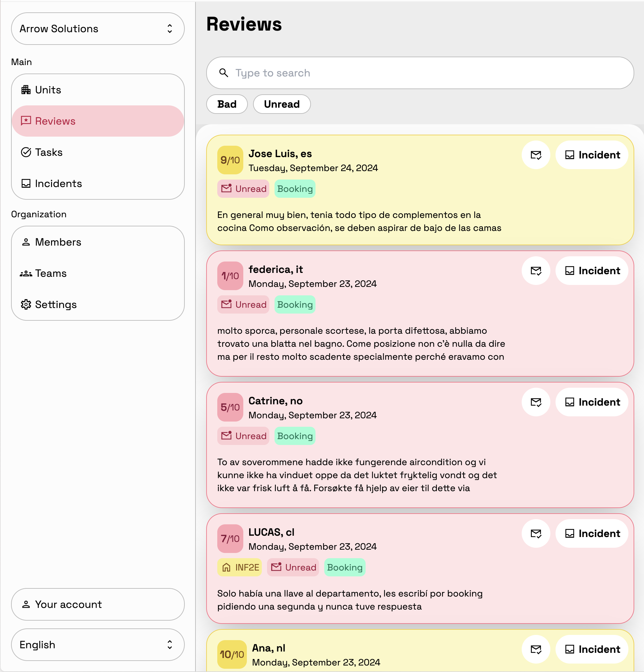Image resolution: width=644 pixels, height=672 pixels.
Task: Open the federica, it review name
Action: click(x=276, y=270)
